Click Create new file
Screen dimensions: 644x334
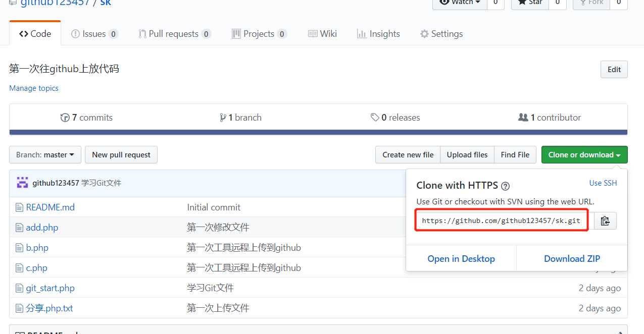click(408, 155)
